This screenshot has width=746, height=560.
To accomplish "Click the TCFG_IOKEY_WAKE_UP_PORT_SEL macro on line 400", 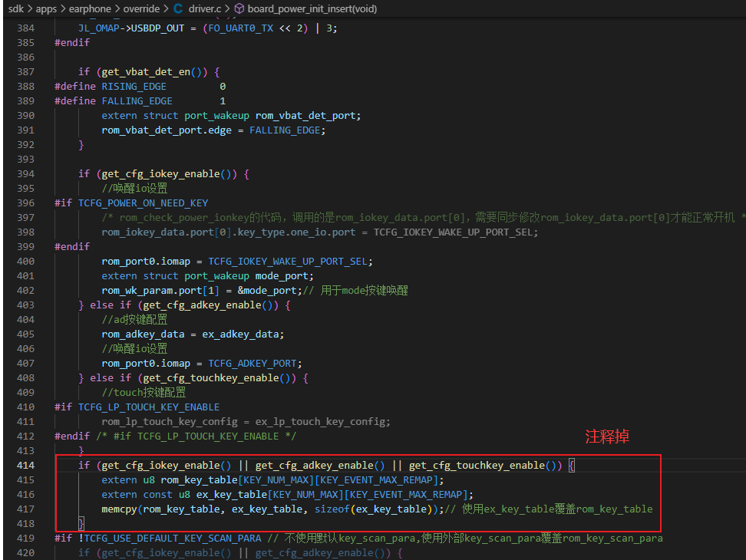I will pos(288,262).
